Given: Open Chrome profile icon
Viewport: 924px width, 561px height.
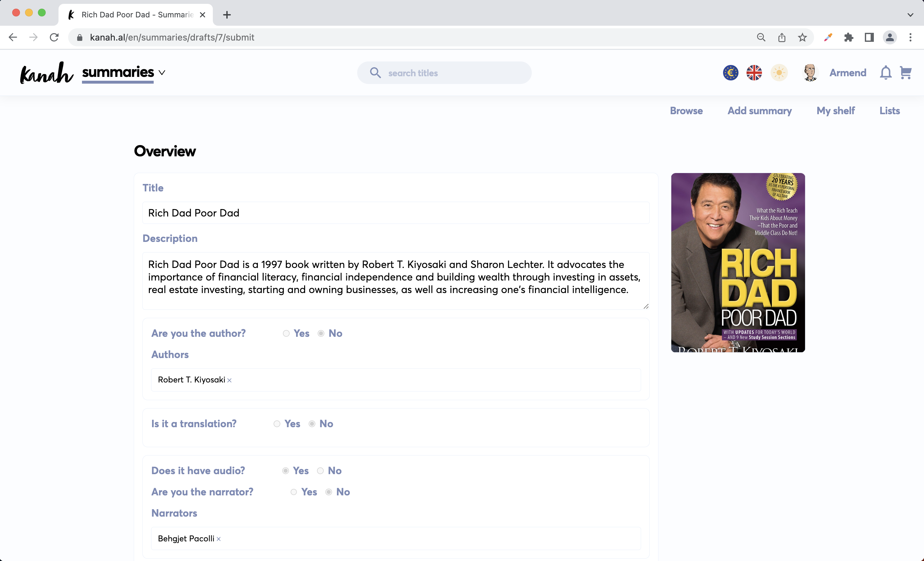Looking at the screenshot, I should (x=890, y=37).
